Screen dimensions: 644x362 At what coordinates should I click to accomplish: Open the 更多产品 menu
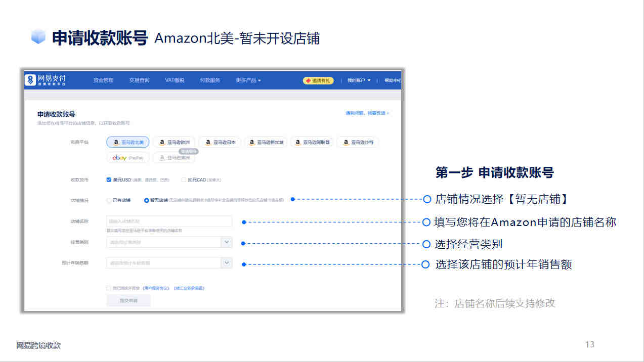click(x=248, y=80)
